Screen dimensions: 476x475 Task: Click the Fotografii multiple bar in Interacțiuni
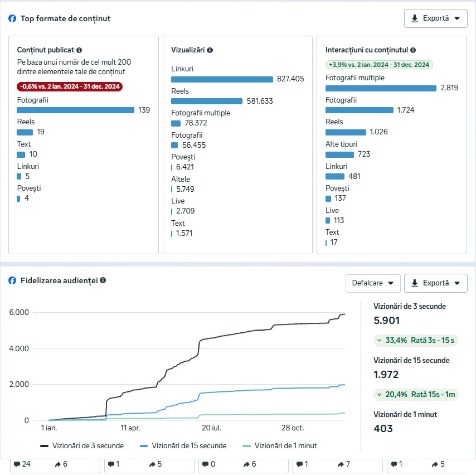pyautogui.click(x=381, y=88)
